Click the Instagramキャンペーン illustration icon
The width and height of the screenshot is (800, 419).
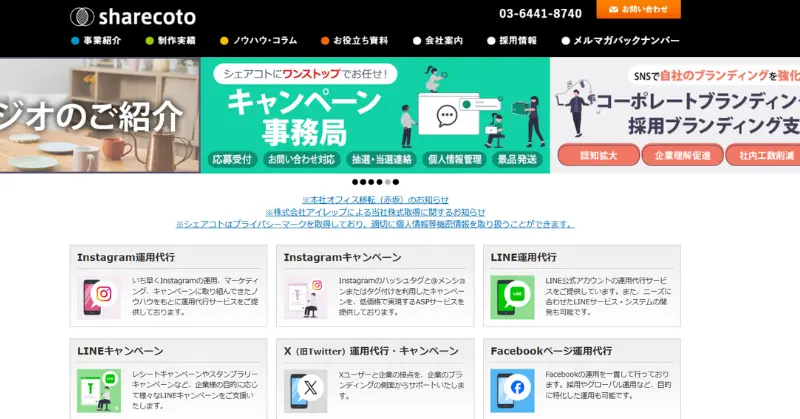pyautogui.click(x=306, y=298)
